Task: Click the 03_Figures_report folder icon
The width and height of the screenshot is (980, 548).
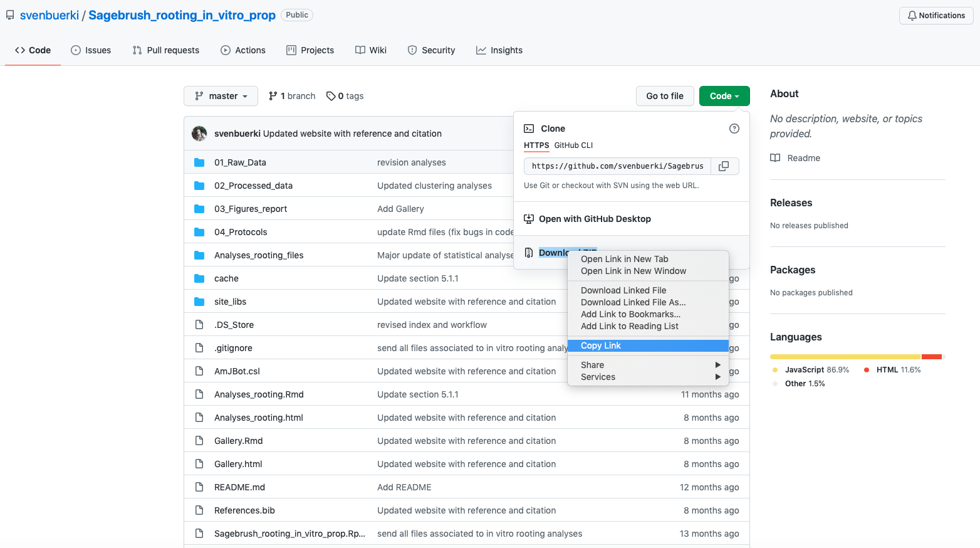Action: click(x=199, y=209)
